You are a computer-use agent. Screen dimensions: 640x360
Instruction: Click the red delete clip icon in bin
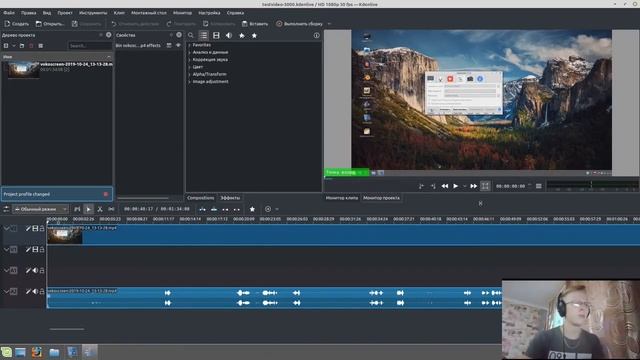click(31, 46)
